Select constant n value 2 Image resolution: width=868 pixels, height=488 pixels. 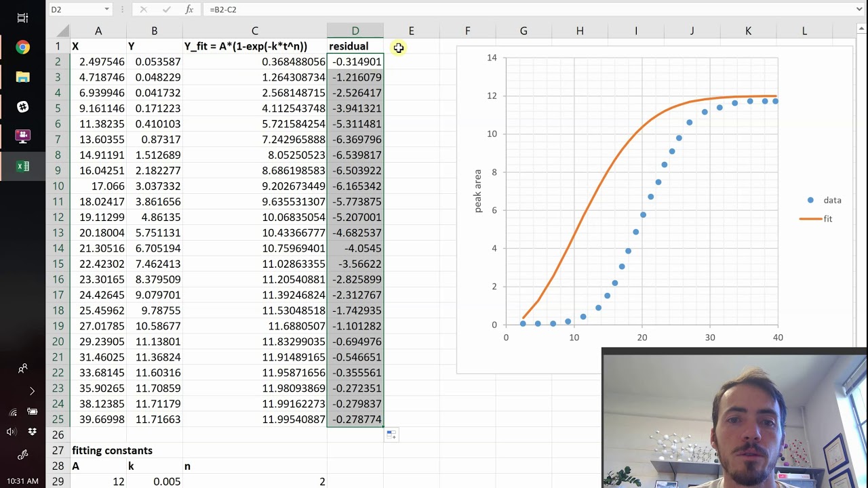point(254,481)
